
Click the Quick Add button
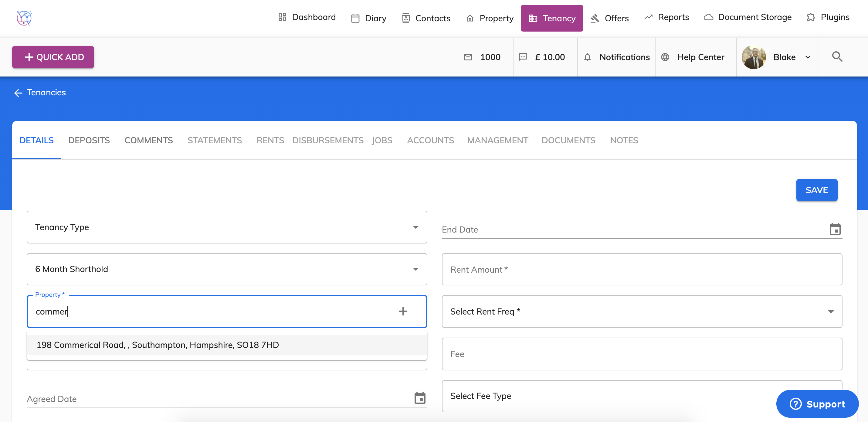point(53,57)
